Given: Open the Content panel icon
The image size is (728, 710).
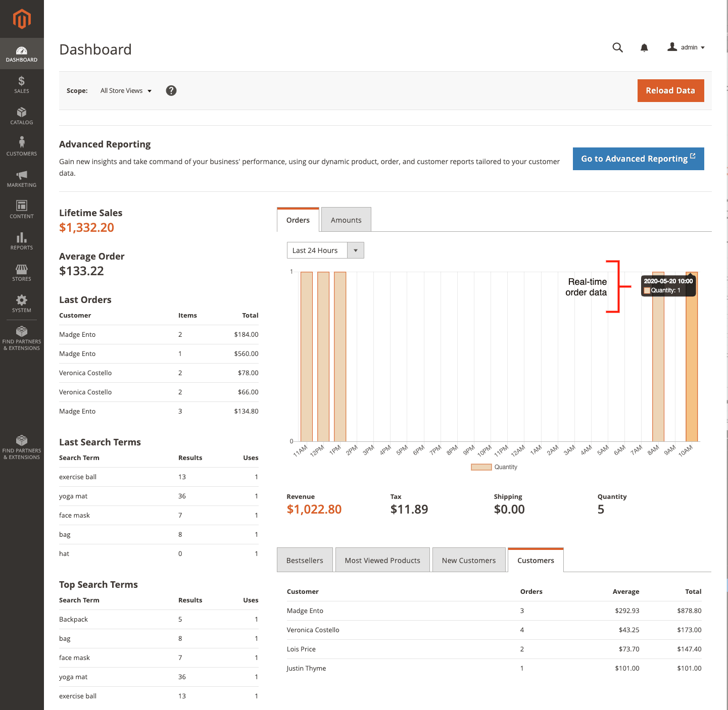Looking at the screenshot, I should 21,209.
